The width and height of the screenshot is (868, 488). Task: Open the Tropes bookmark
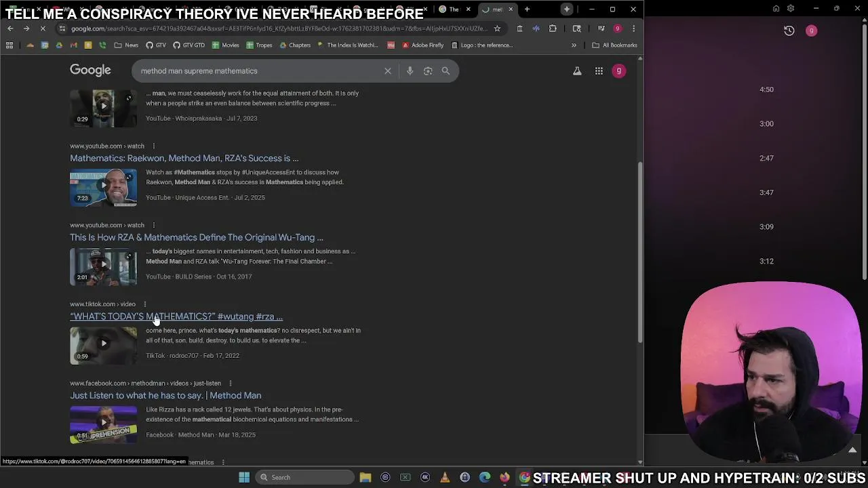click(259, 45)
